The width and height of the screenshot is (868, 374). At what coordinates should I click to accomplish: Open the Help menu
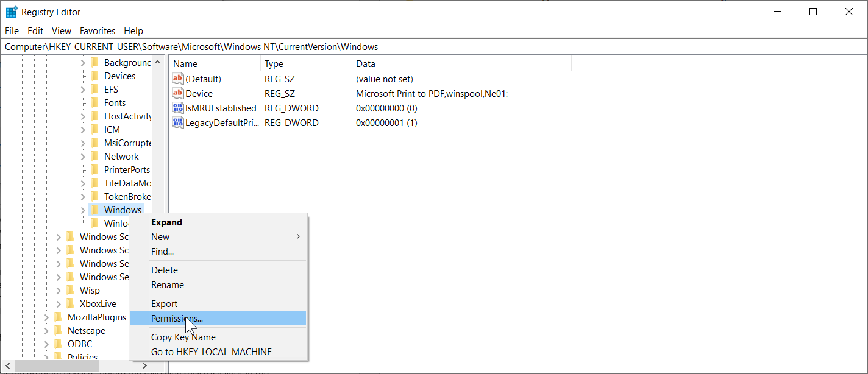[x=133, y=30]
